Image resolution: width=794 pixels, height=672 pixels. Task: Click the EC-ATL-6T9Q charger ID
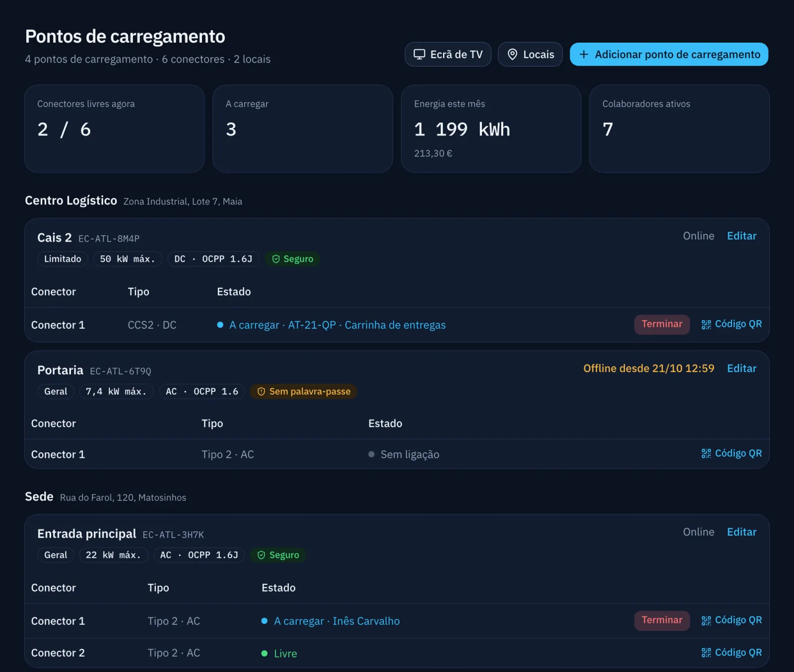pyautogui.click(x=121, y=371)
